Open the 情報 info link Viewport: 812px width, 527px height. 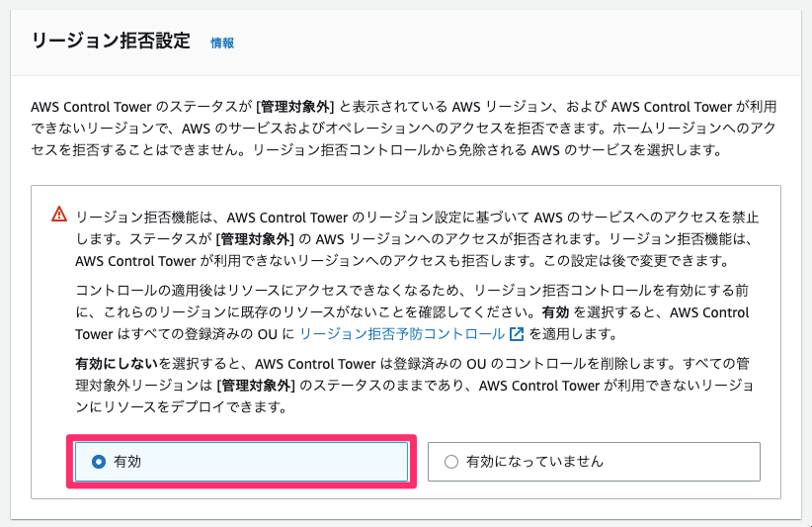coord(222,43)
